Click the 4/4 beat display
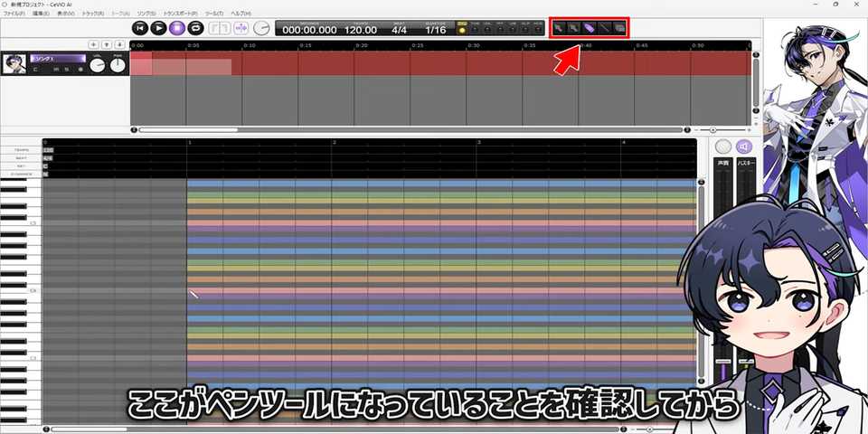This screenshot has width=868, height=434. [399, 30]
